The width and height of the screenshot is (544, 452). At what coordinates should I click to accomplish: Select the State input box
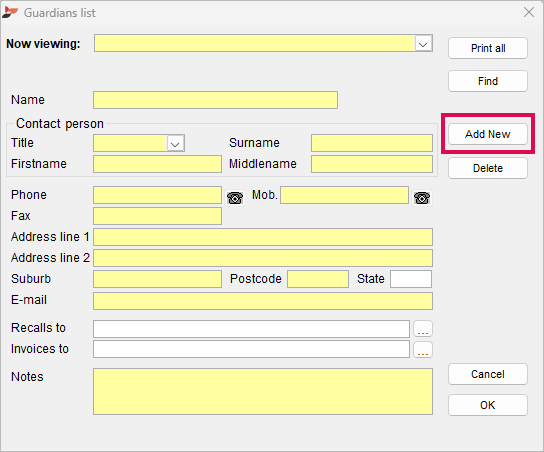click(411, 279)
